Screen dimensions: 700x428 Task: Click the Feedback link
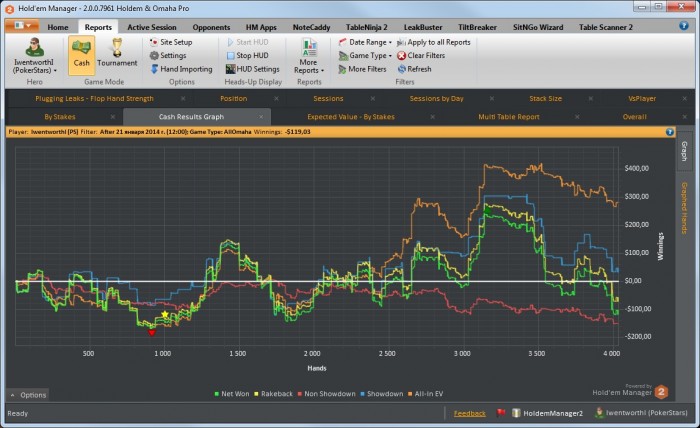click(x=469, y=413)
